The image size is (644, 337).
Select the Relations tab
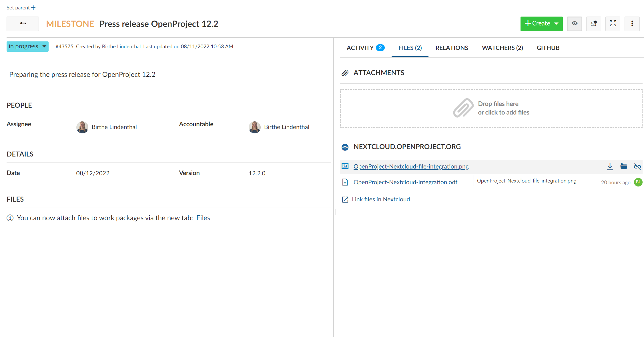click(452, 48)
